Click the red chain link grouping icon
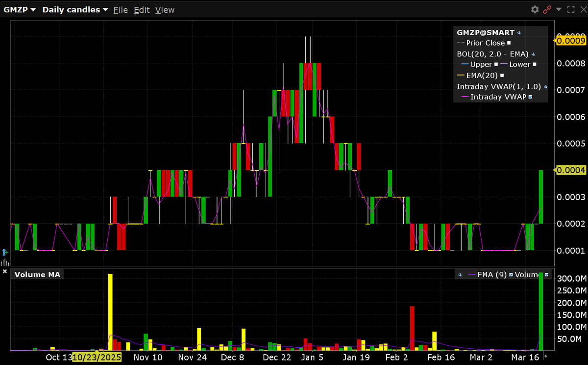The width and height of the screenshot is (588, 365). click(547, 9)
